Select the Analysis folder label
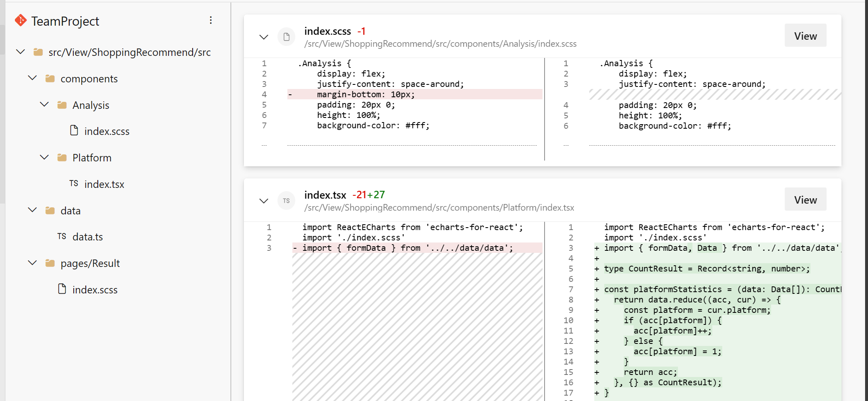This screenshot has height=401, width=868. 91,105
